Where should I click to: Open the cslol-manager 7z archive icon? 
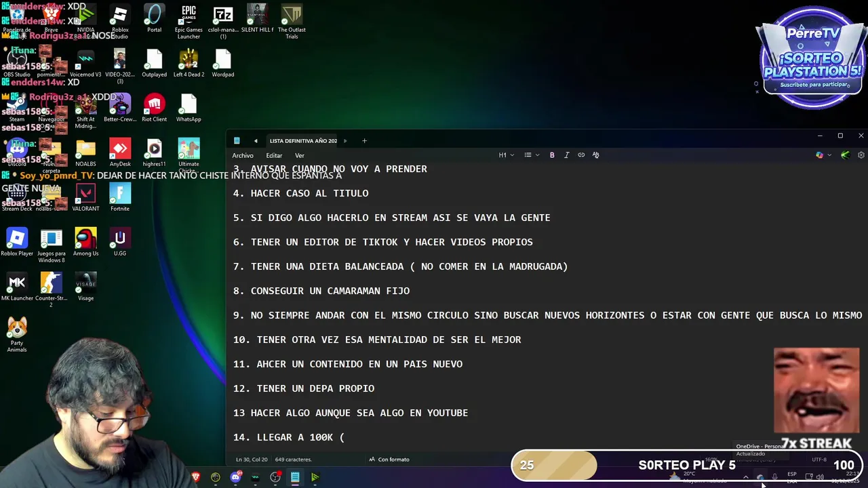click(223, 20)
